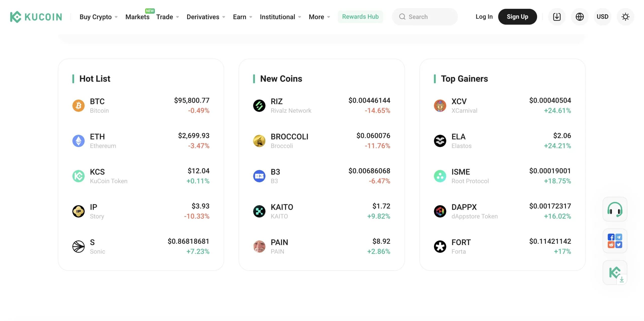Focus the Search input field
This screenshot has height=321, width=644.
coord(425,17)
